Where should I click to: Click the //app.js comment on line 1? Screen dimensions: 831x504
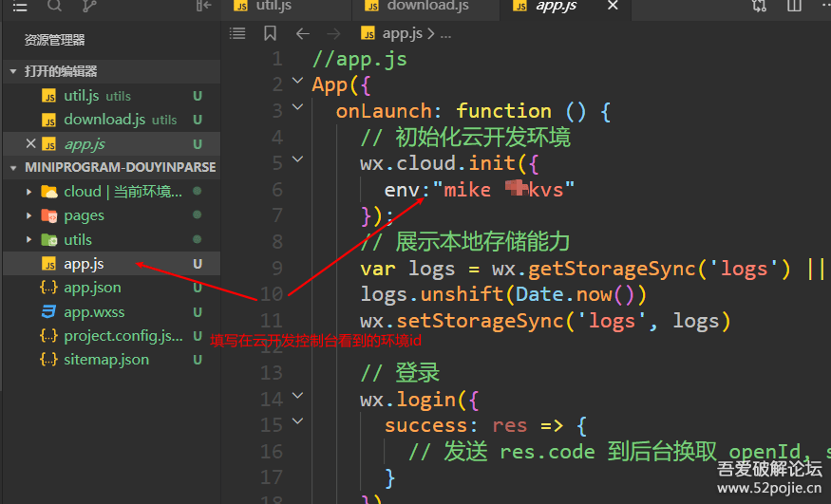(x=360, y=59)
